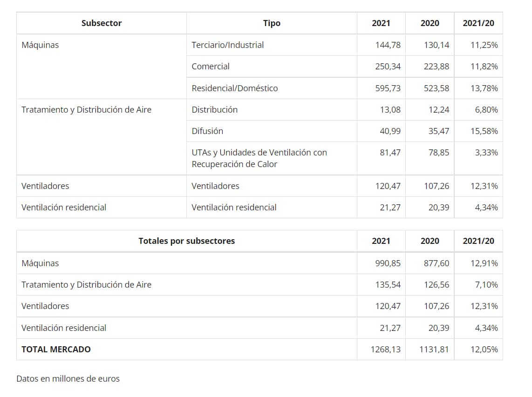Click the "Comercial" type cell
This screenshot has width=532, height=397.
point(211,67)
